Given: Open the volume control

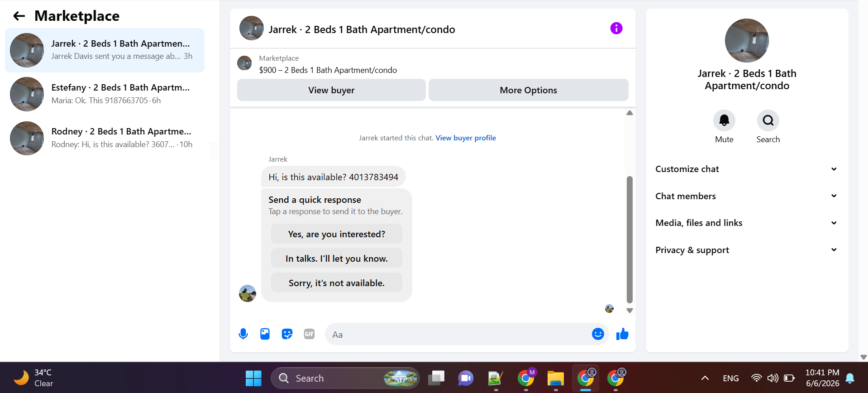Looking at the screenshot, I should pyautogui.click(x=773, y=378).
